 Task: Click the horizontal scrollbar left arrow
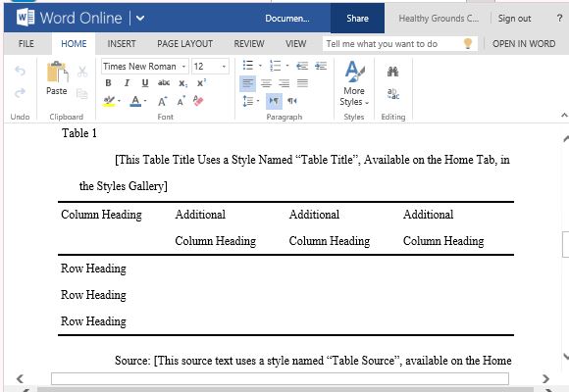click(x=20, y=378)
